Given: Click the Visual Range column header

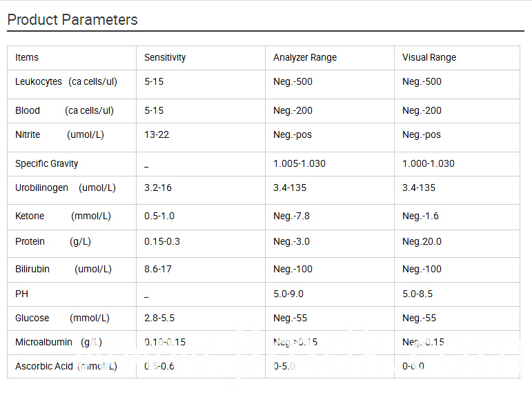Looking at the screenshot, I should point(429,58).
